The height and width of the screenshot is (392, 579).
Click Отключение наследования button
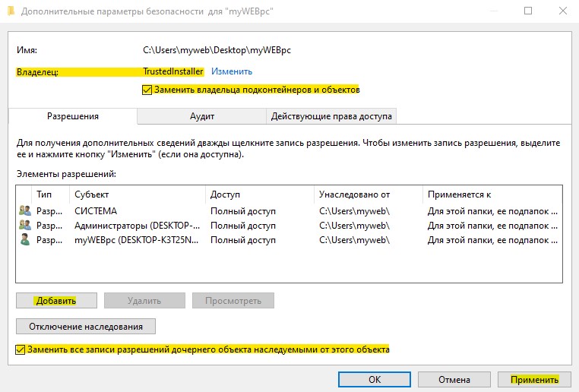(x=86, y=327)
